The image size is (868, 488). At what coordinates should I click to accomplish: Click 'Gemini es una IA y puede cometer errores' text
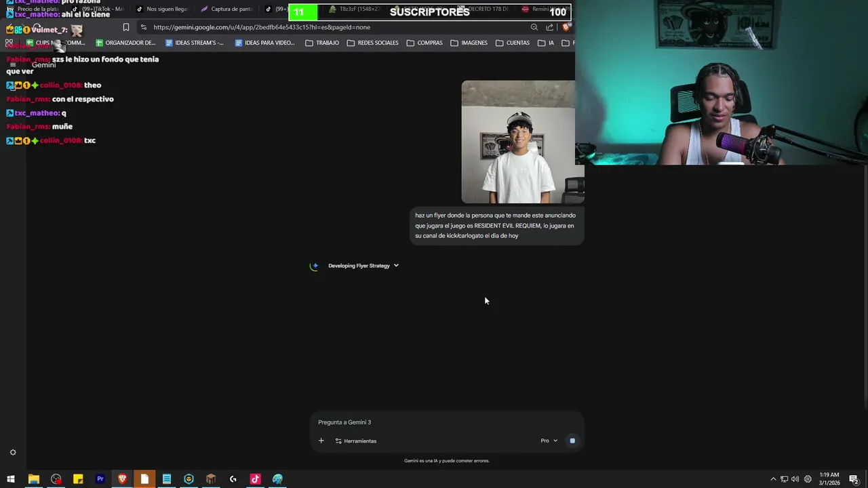pos(446,461)
